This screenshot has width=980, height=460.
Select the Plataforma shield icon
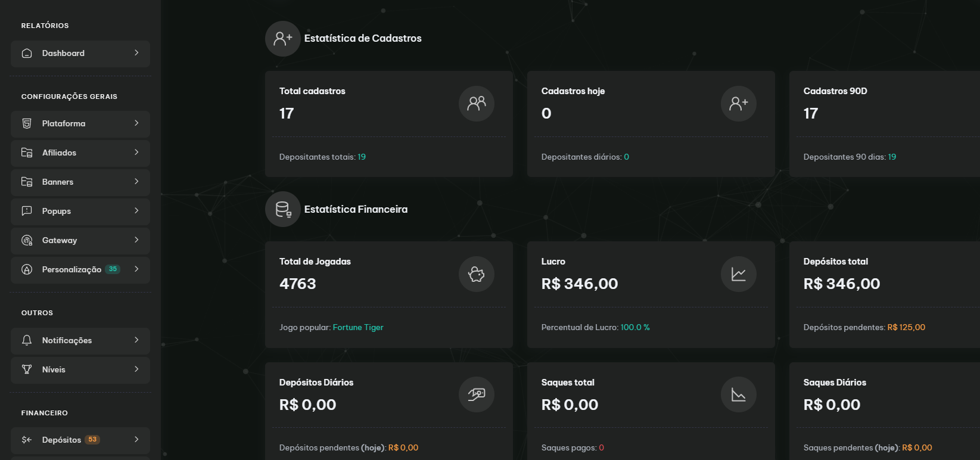click(x=26, y=123)
